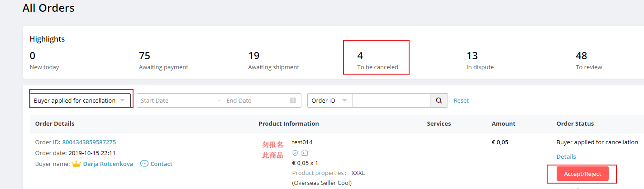The image size is (644, 189).
Task: Click the Start Date field
Action: pos(177,100)
